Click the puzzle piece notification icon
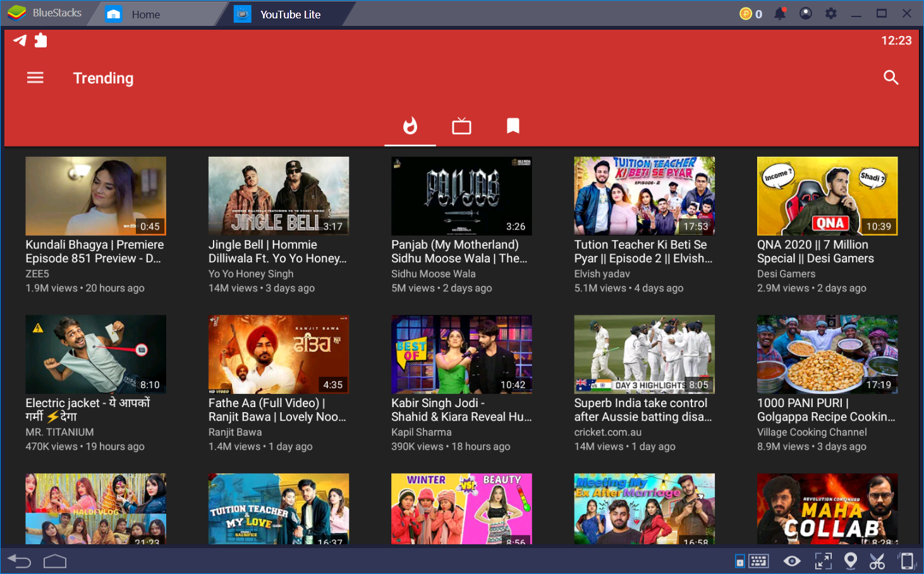The height and width of the screenshot is (574, 924). click(x=40, y=40)
